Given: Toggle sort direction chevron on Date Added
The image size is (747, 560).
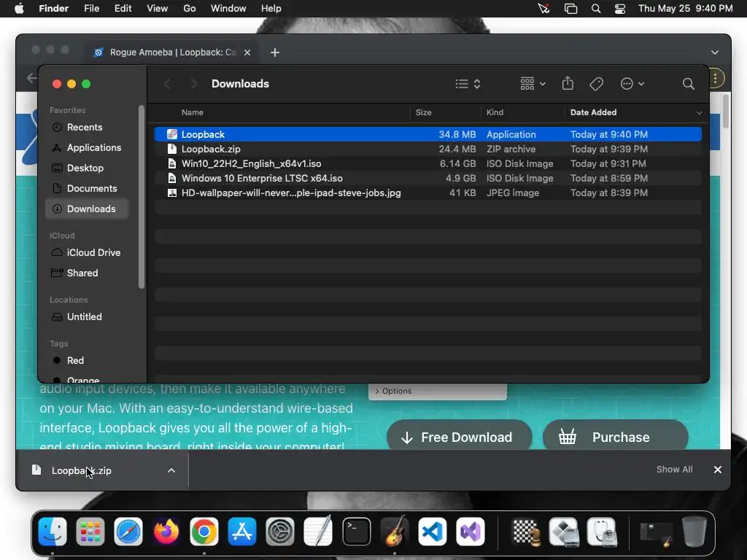Looking at the screenshot, I should point(699,113).
